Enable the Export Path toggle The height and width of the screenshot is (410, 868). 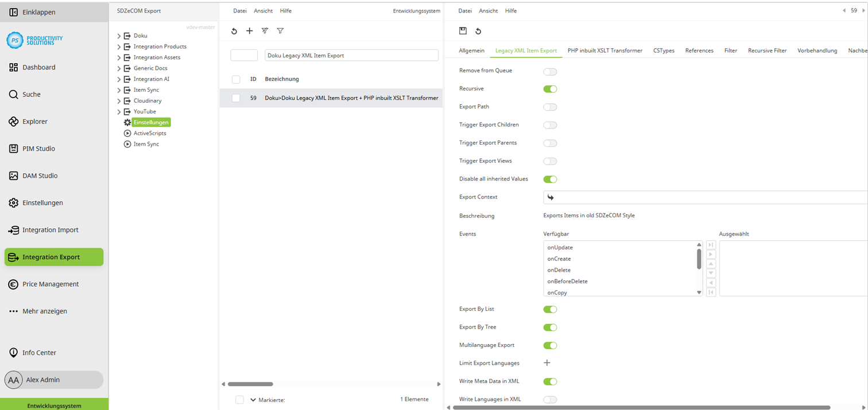coord(549,107)
